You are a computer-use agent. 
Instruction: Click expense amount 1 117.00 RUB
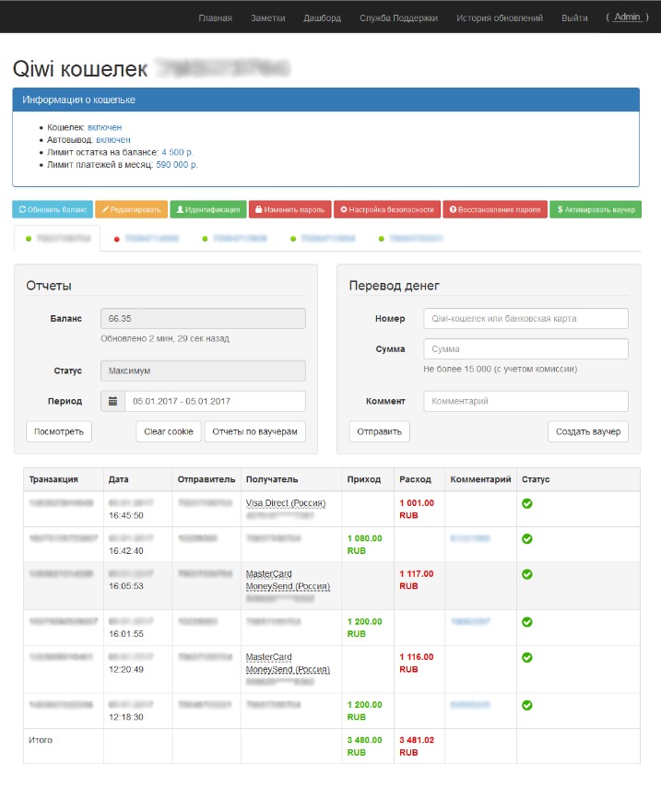point(417,580)
